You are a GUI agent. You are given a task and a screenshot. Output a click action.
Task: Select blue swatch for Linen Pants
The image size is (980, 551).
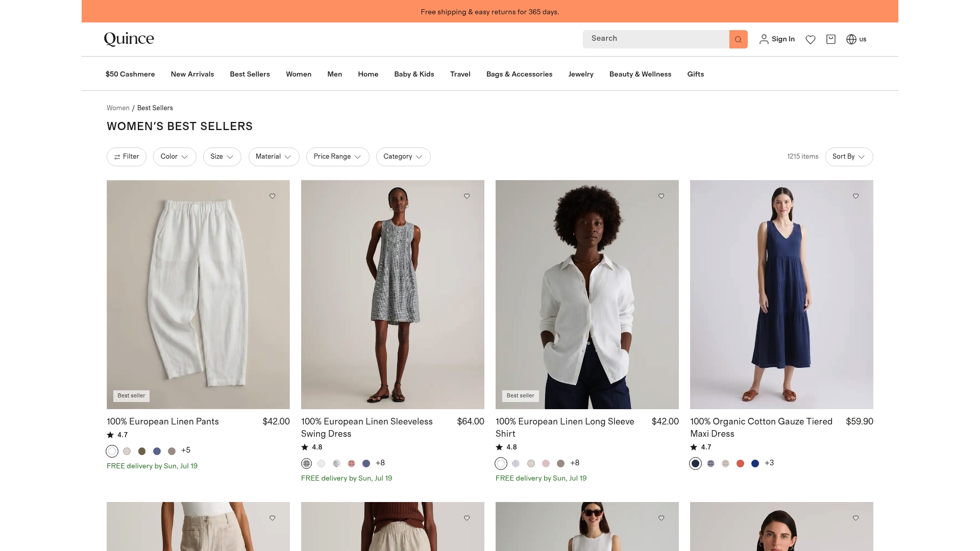[157, 451]
